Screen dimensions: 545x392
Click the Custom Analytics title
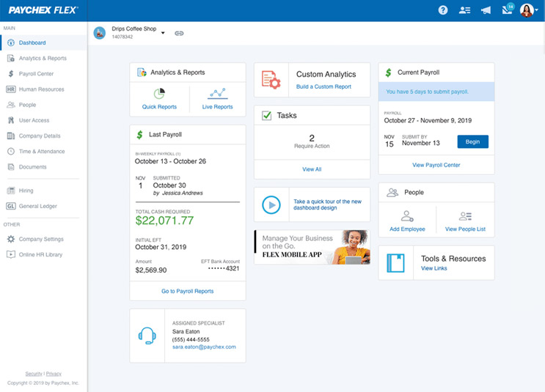[326, 74]
